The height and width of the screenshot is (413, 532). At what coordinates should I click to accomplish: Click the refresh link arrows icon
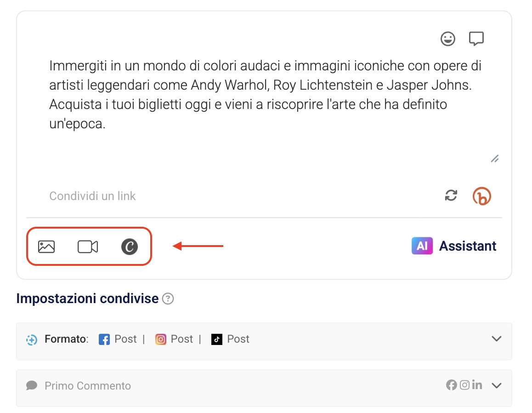[x=451, y=196]
